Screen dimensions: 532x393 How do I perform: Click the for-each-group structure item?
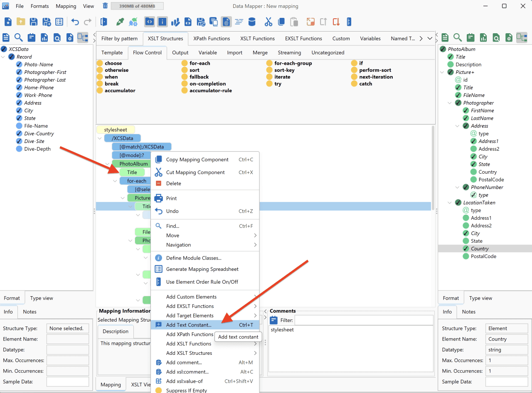pyautogui.click(x=289, y=63)
